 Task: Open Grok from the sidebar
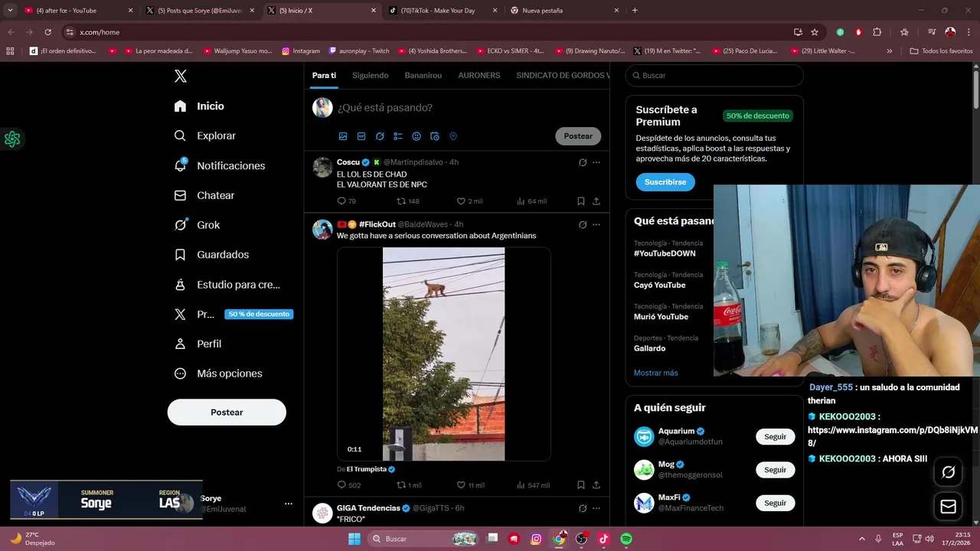pos(197,225)
